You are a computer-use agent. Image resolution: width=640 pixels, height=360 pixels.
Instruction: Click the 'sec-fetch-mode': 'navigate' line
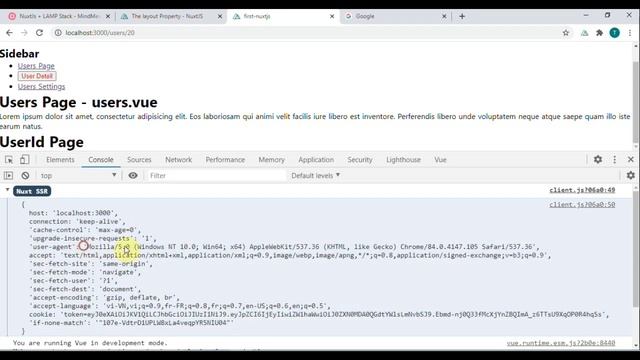pos(84,272)
